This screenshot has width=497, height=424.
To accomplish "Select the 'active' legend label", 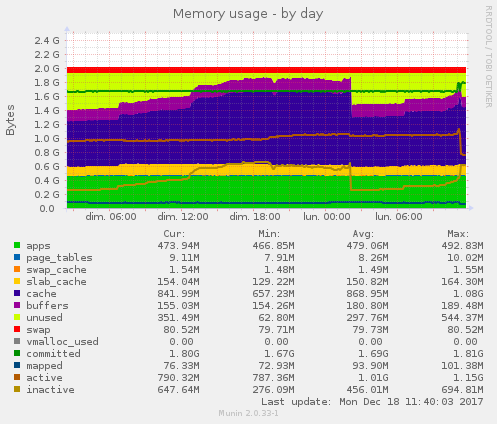I will point(44,378).
